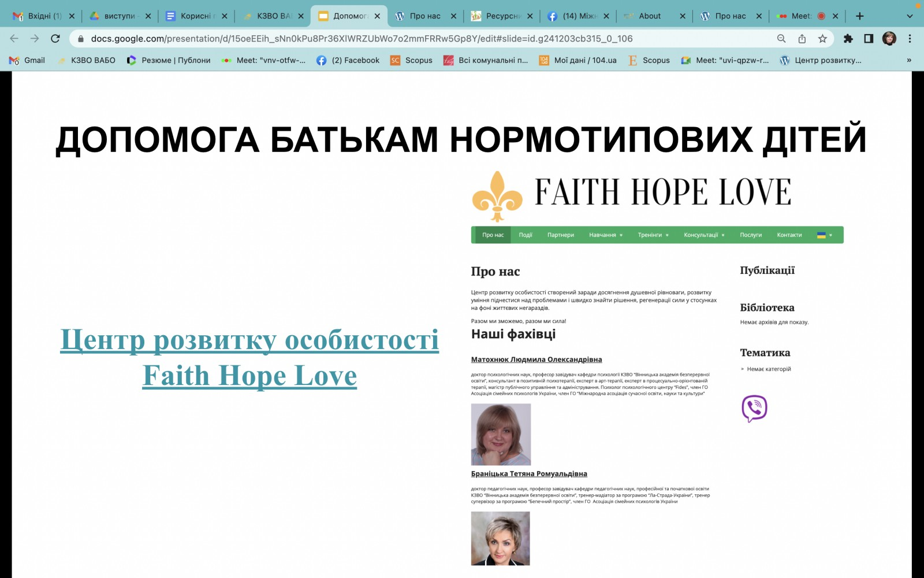Viewport: 924px width, 578px height.
Task: Open the (2) Facebook bookmark
Action: tap(348, 60)
